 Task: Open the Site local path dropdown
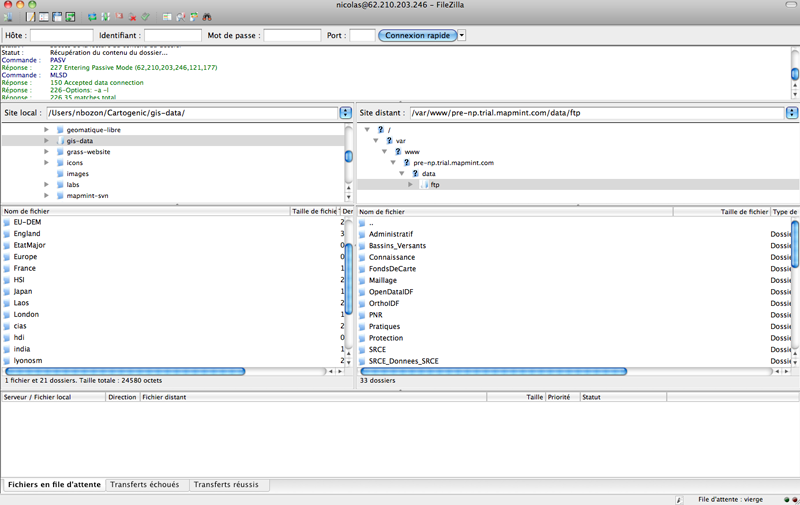pos(345,113)
